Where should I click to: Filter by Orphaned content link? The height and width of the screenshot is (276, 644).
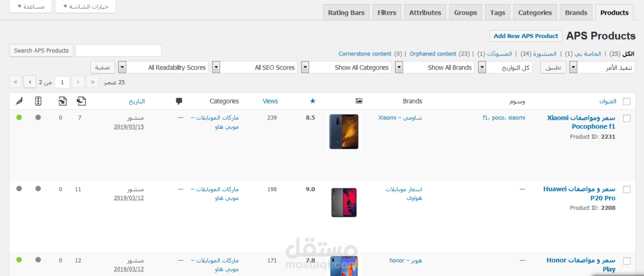pyautogui.click(x=433, y=54)
